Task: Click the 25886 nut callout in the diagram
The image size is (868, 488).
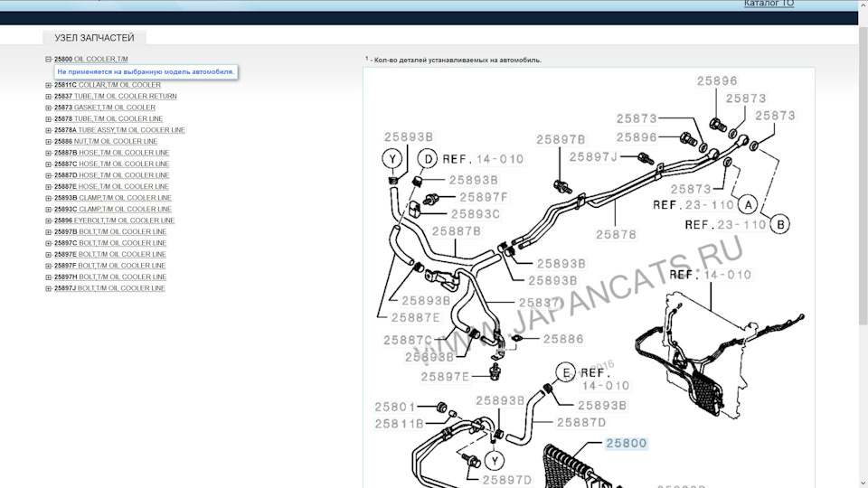Action: click(x=562, y=339)
